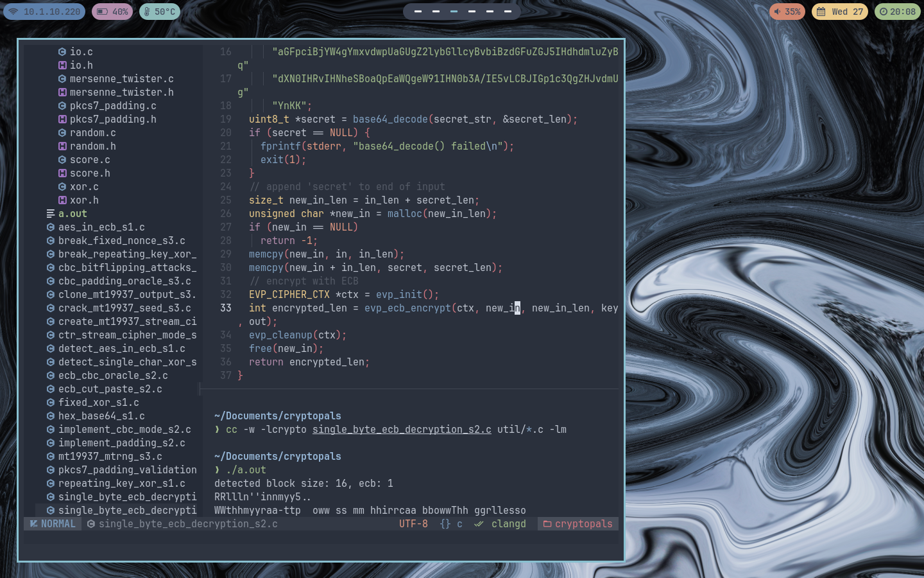
Task: Open io.h header file
Action: coord(81,65)
